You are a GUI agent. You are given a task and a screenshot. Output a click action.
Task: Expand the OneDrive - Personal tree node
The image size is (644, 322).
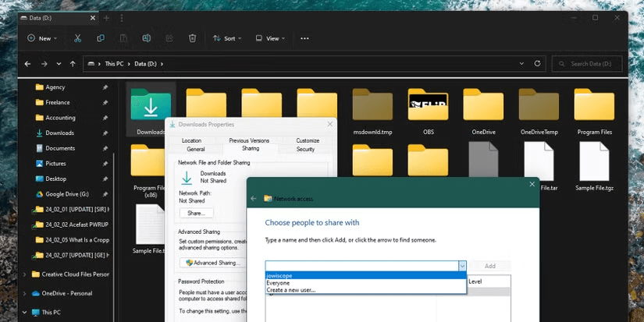tap(24, 293)
